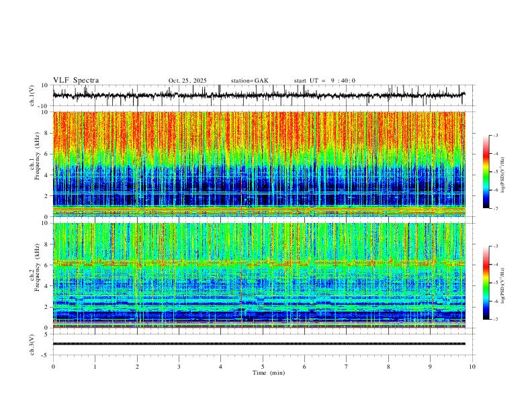Click the "8" kHz tick on ch.1 axis

point(46,133)
